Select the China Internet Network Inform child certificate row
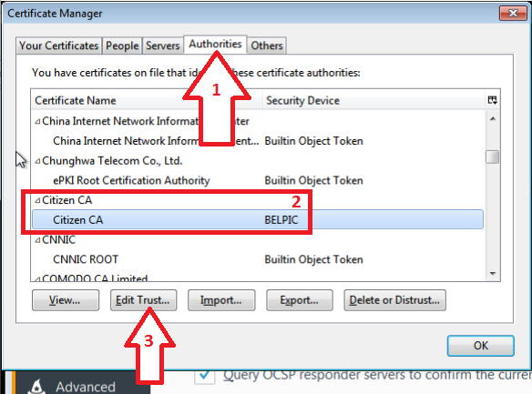Screen dimensions: 532x394 258,141
